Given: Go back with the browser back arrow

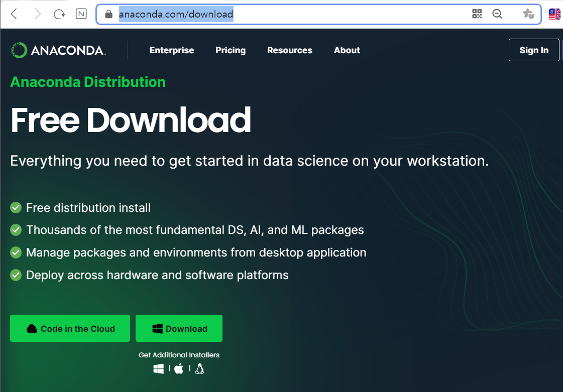Looking at the screenshot, I should [14, 14].
